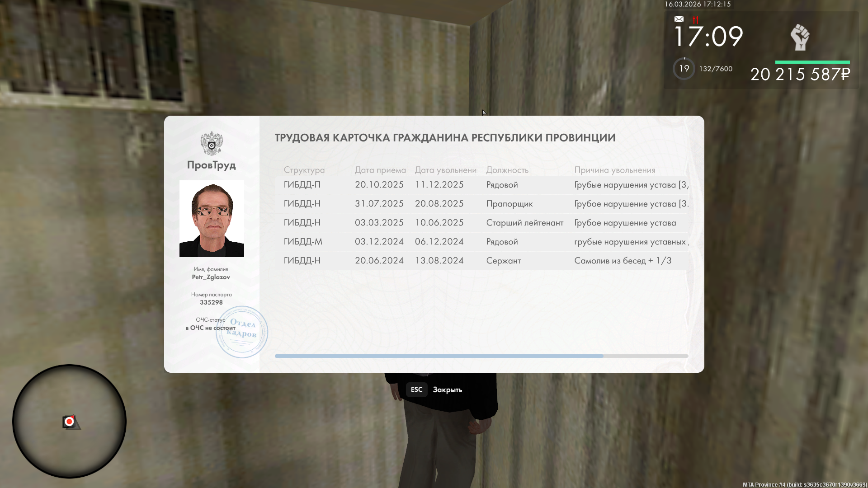Click the 20 215 587₽ money balance

800,75
